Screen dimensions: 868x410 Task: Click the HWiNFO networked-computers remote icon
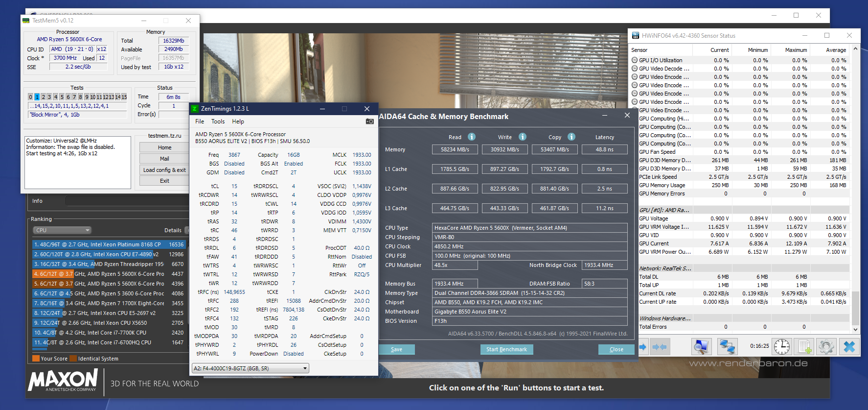pyautogui.click(x=727, y=346)
